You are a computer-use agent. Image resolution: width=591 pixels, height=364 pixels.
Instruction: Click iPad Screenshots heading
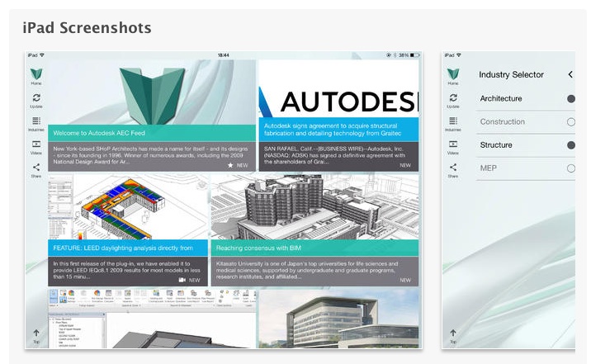click(87, 27)
